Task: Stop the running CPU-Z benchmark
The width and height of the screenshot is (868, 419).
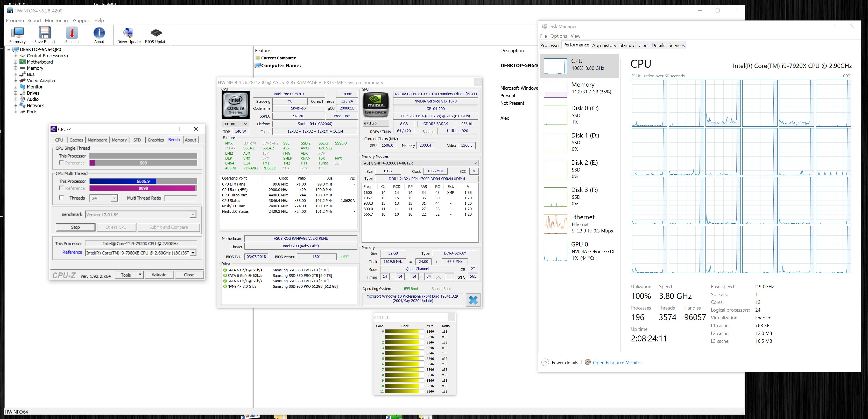Action: [x=75, y=227]
